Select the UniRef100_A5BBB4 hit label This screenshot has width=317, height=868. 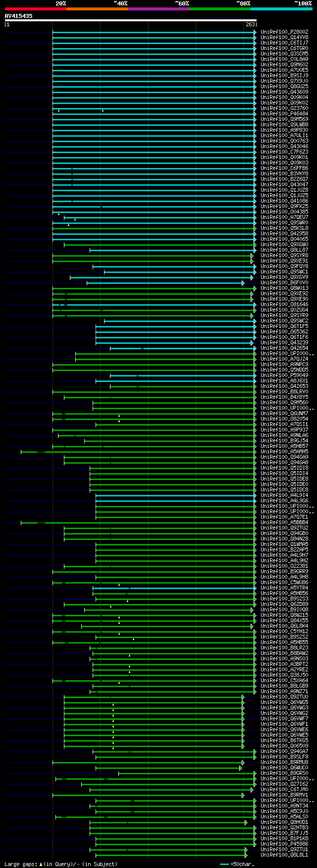point(284,522)
